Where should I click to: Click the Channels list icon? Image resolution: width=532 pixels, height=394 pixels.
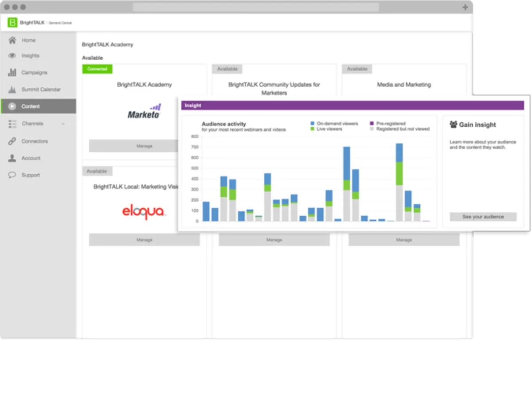tap(12, 124)
